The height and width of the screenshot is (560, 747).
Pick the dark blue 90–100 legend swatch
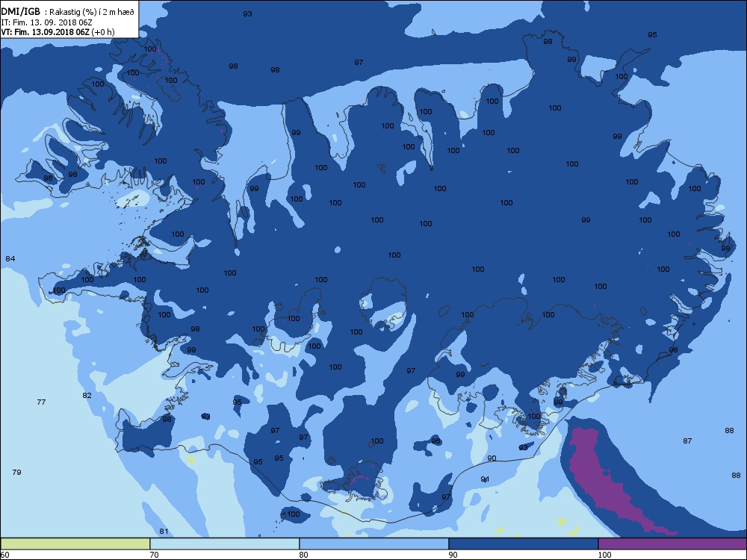(x=523, y=544)
